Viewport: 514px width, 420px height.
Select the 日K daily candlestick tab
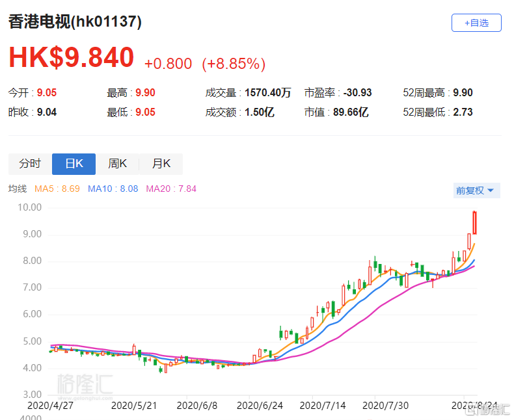point(74,163)
